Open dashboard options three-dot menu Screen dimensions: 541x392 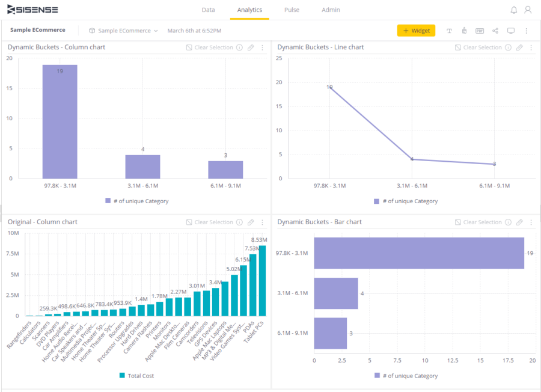[x=526, y=31]
